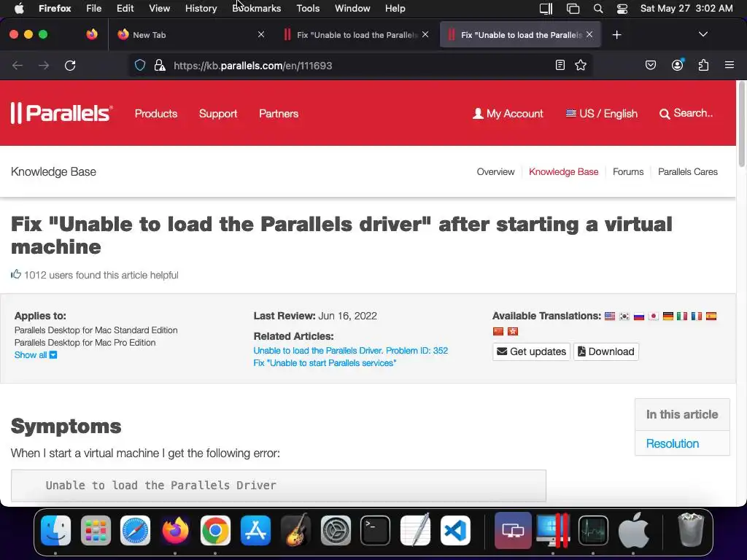Screen dimensions: 747x560
Task: Open the Firefox account icon
Action: point(677,65)
